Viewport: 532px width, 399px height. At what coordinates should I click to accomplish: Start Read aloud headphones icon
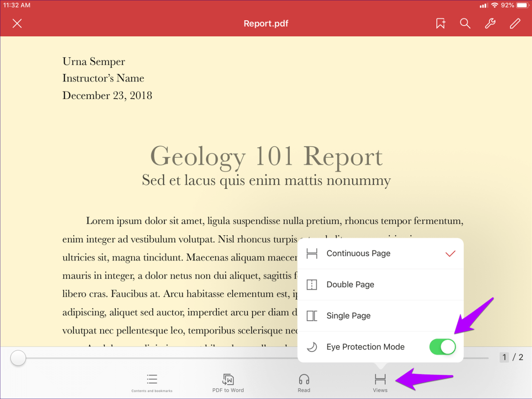coord(304,383)
